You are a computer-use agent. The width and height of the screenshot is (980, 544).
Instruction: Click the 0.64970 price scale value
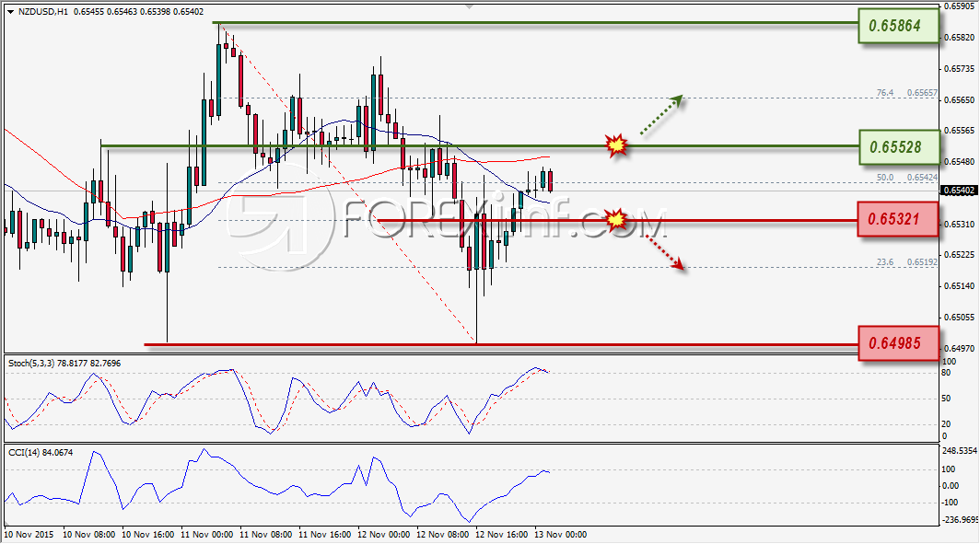coord(960,349)
